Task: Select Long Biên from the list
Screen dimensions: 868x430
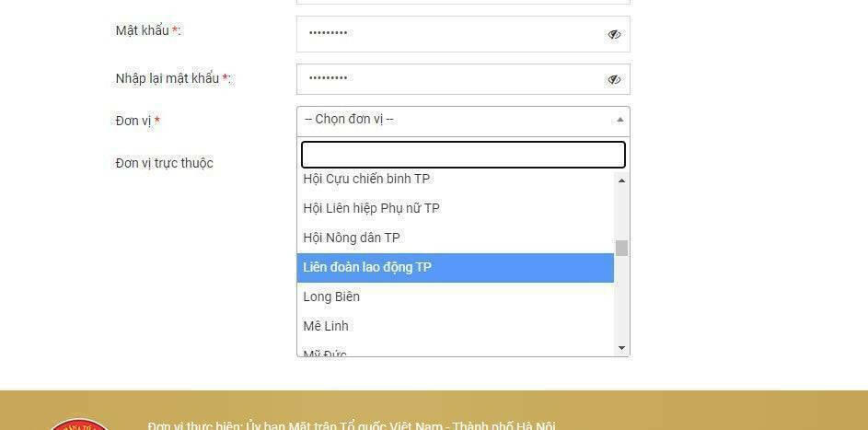Action: point(455,296)
